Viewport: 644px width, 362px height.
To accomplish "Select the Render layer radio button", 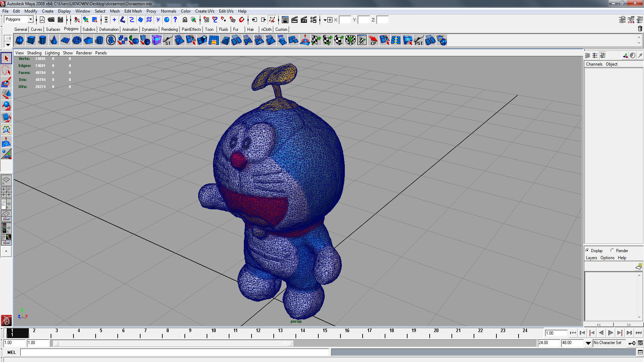I will (x=612, y=250).
